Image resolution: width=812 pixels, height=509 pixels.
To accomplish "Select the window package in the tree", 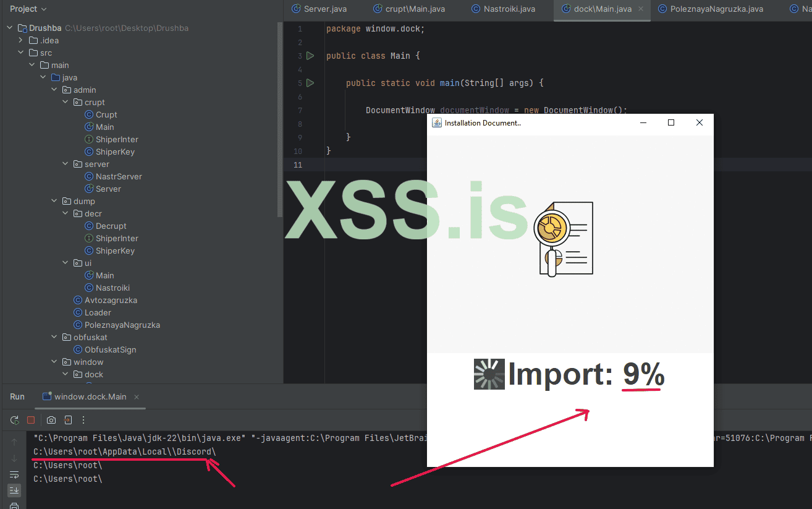I will point(88,362).
